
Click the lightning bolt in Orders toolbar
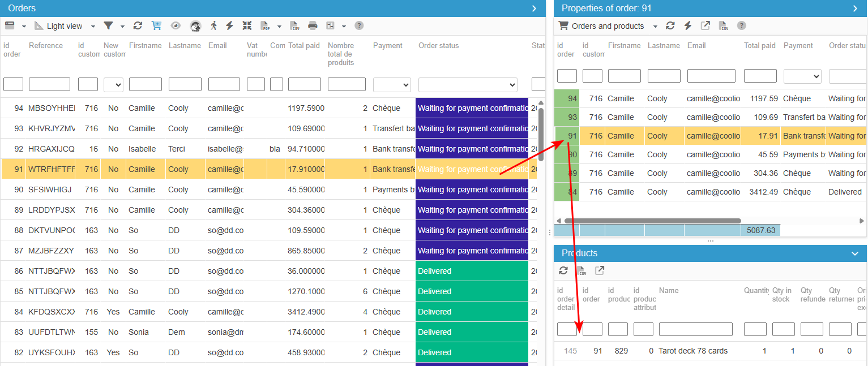tap(229, 25)
